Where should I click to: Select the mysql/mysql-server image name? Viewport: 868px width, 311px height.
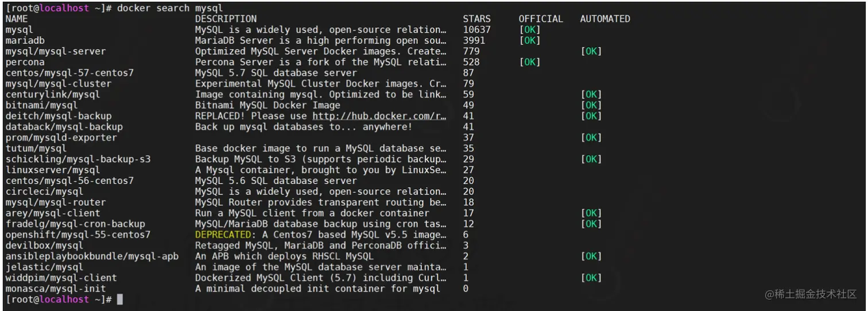tap(56, 51)
